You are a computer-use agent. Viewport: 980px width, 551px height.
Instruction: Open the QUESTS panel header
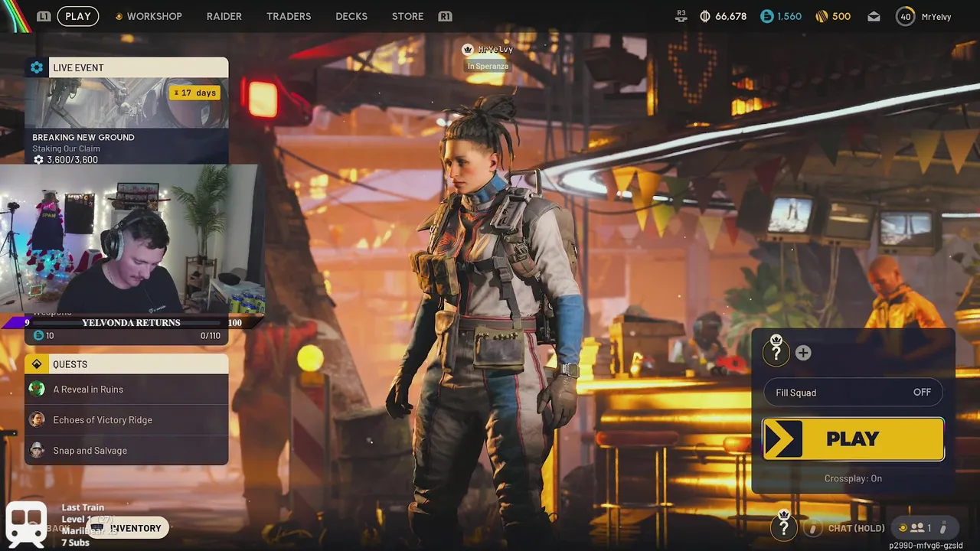[x=126, y=364]
